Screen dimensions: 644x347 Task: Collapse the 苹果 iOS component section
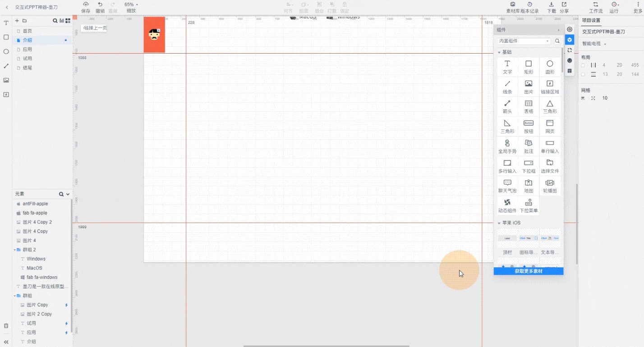click(499, 223)
